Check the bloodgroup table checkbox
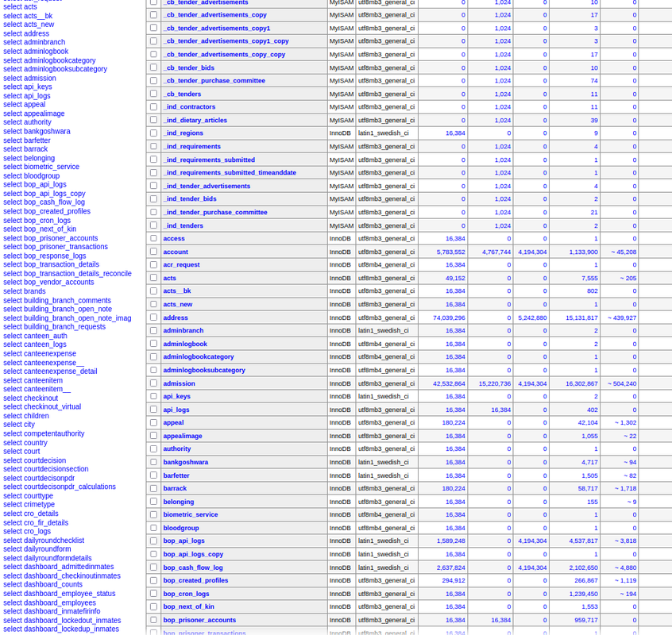This screenshot has height=635, width=672. coord(153,528)
